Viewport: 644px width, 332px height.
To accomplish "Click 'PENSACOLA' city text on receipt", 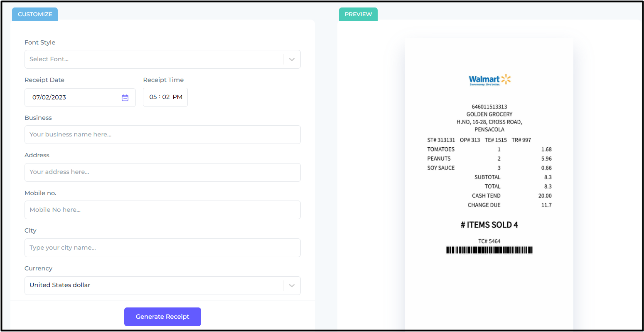I will pyautogui.click(x=489, y=129).
